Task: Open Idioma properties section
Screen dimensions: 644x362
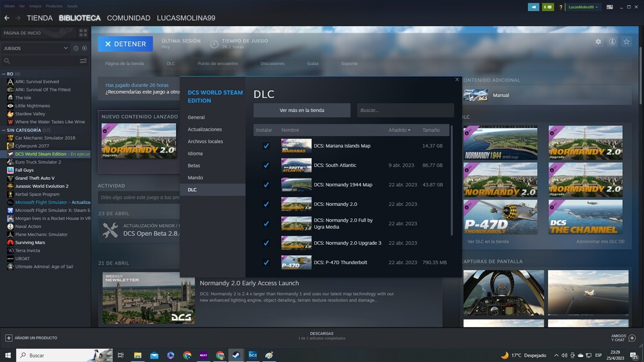Action: (195, 153)
